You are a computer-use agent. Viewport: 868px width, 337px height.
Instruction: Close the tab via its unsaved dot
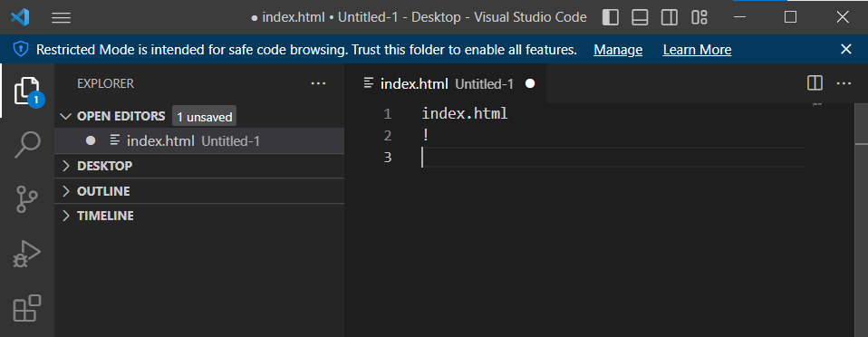[530, 83]
